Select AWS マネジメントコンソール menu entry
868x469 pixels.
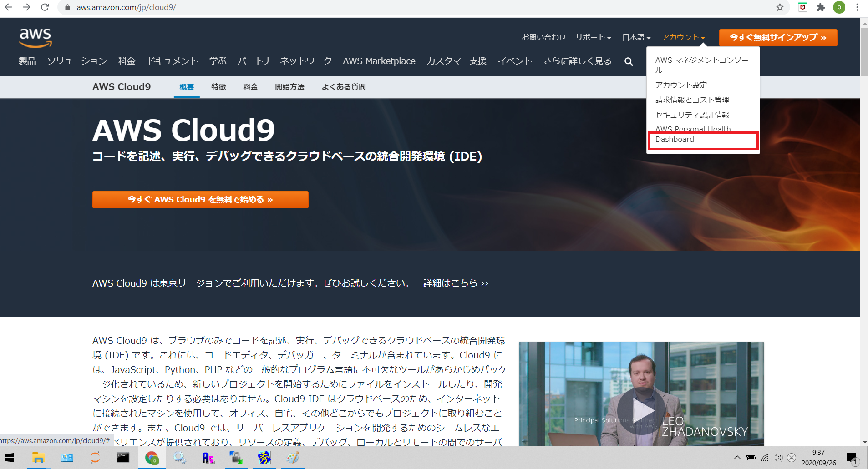(702, 65)
